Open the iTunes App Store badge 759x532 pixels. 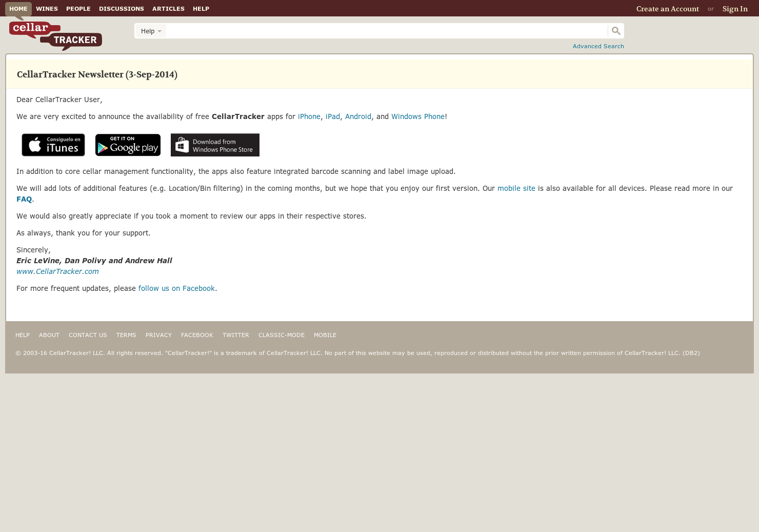tap(53, 145)
